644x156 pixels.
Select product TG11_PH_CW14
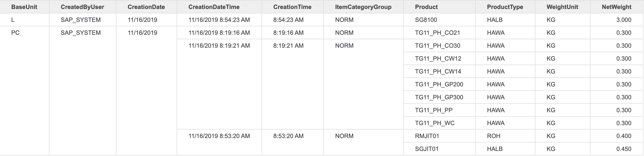438,72
